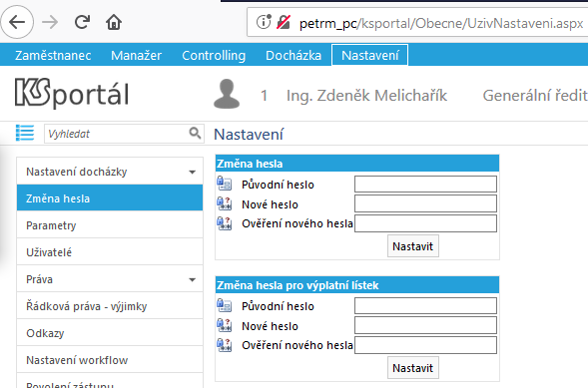The image size is (588, 388).
Task: Focus Nové heslo field in Změna hesla
Action: (425, 203)
